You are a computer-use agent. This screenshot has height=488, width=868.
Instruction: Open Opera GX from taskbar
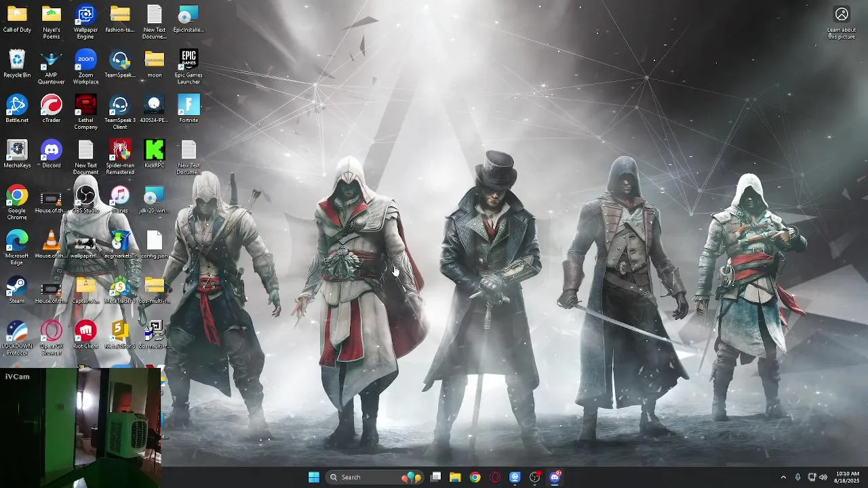click(495, 477)
